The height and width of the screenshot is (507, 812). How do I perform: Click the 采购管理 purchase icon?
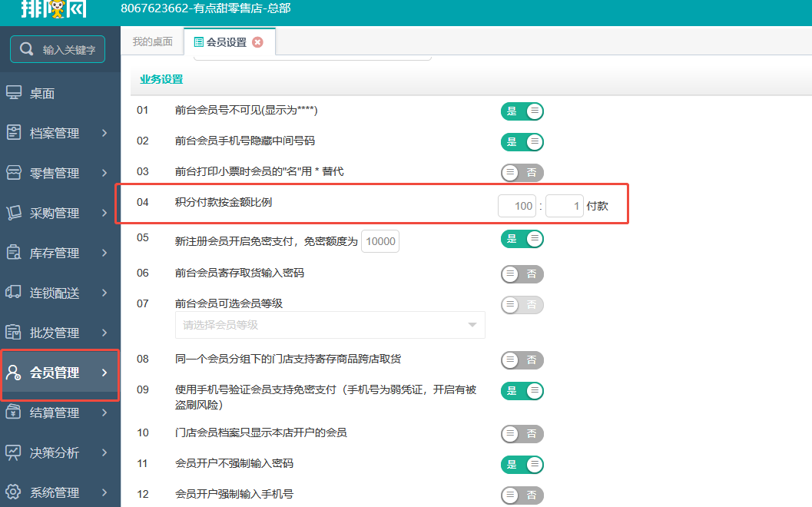click(x=14, y=212)
